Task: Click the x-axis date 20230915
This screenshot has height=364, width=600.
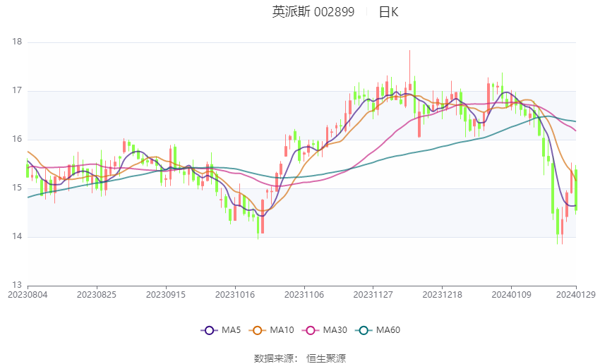Action: click(166, 295)
